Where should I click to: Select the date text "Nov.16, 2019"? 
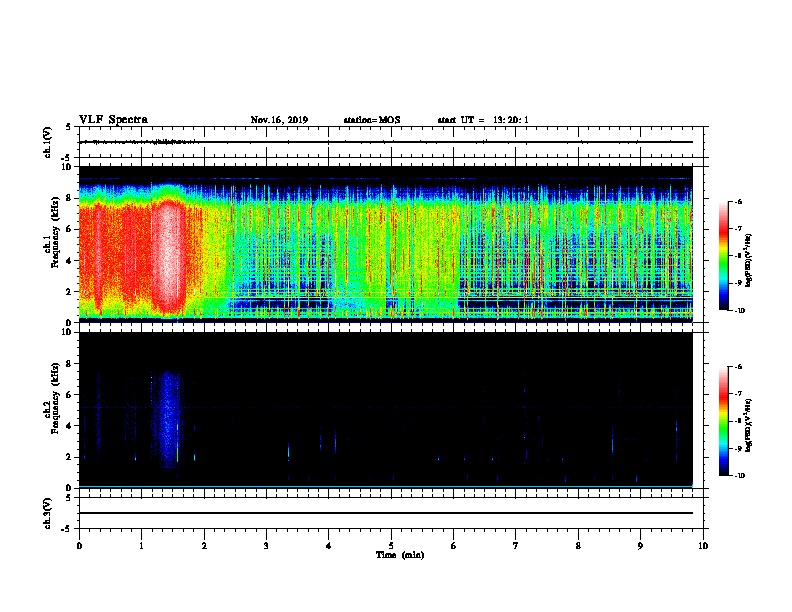point(279,120)
